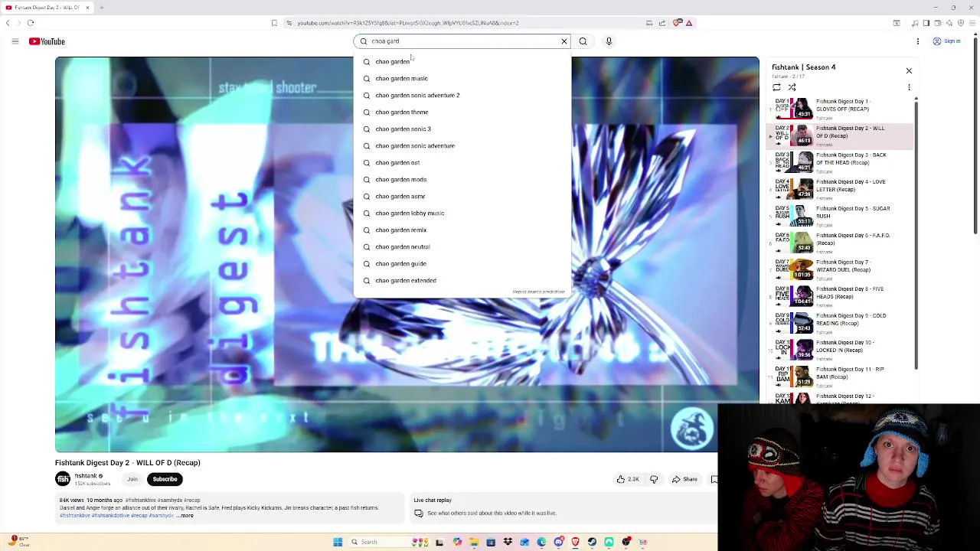Screen dimensions: 980x551
Task: Click the Join membership button
Action: [132, 479]
